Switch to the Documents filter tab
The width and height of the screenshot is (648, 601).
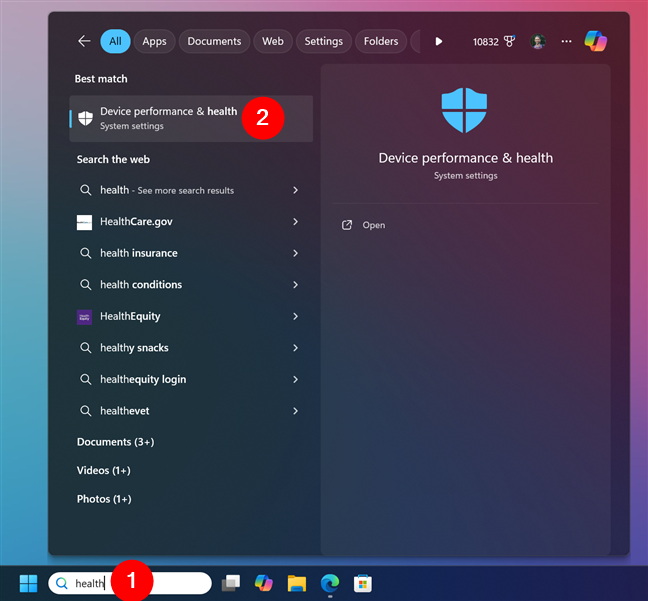pyautogui.click(x=214, y=41)
